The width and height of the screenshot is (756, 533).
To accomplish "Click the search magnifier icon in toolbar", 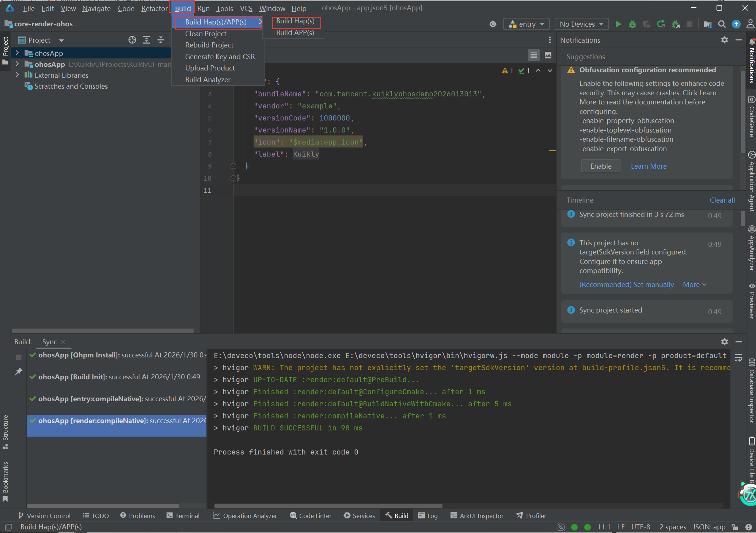I will click(722, 24).
